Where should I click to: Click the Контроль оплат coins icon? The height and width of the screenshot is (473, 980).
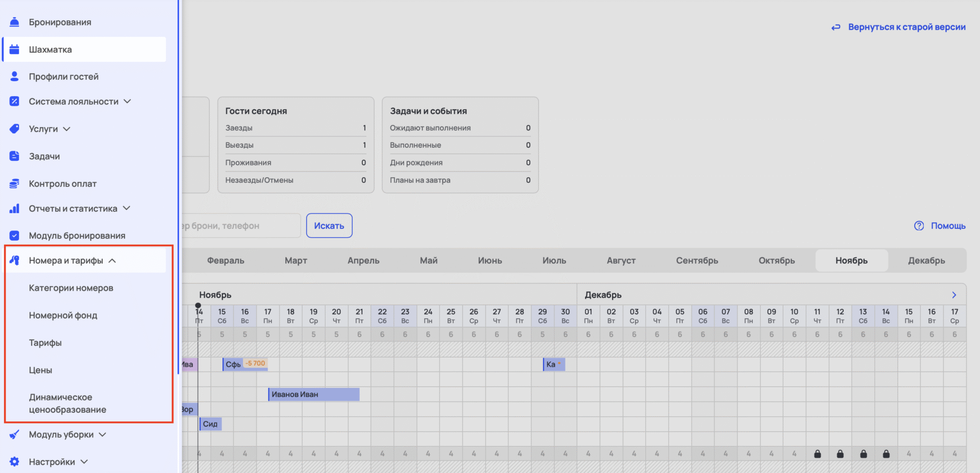click(x=14, y=183)
